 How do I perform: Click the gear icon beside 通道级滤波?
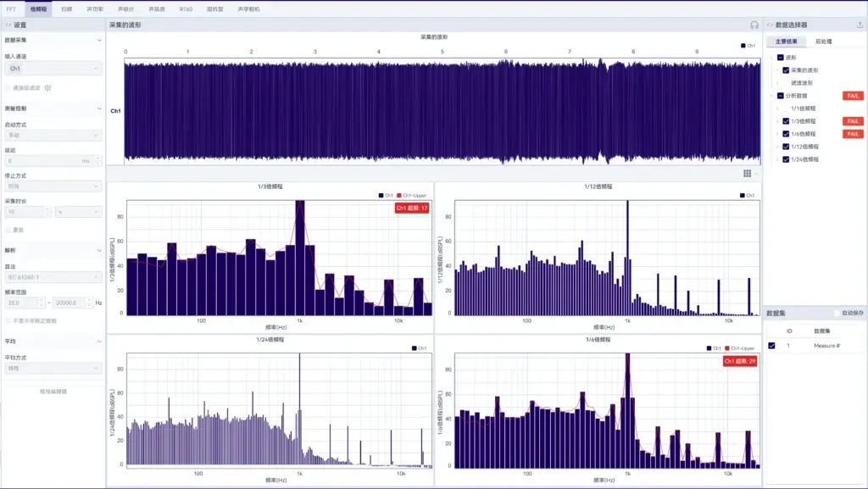[x=47, y=88]
